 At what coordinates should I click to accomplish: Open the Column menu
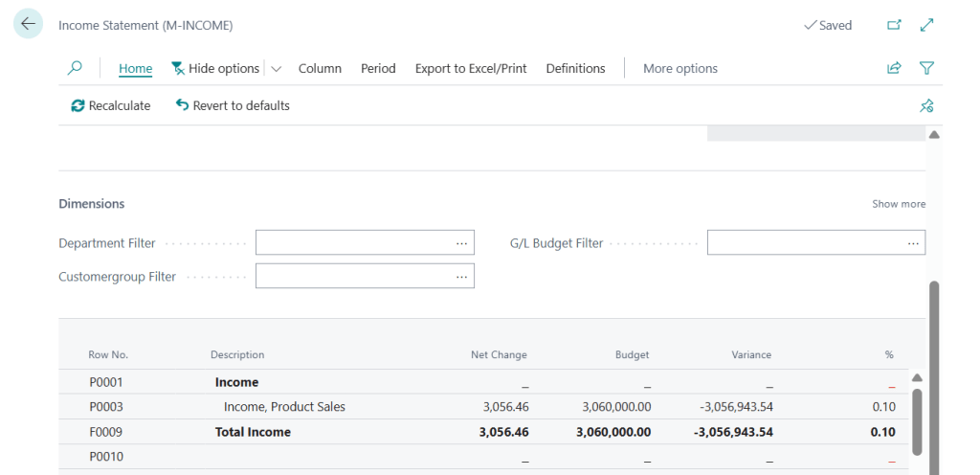pos(320,68)
